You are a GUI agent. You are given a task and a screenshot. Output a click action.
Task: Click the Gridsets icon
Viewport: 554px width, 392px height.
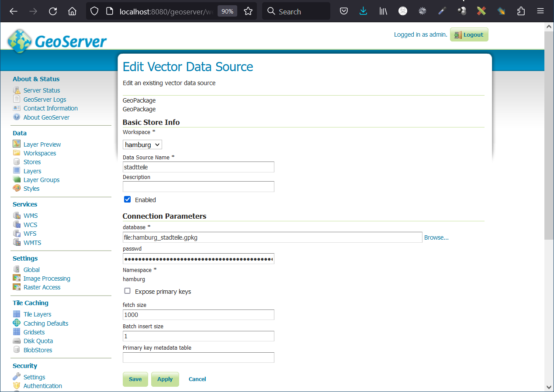[x=17, y=332]
